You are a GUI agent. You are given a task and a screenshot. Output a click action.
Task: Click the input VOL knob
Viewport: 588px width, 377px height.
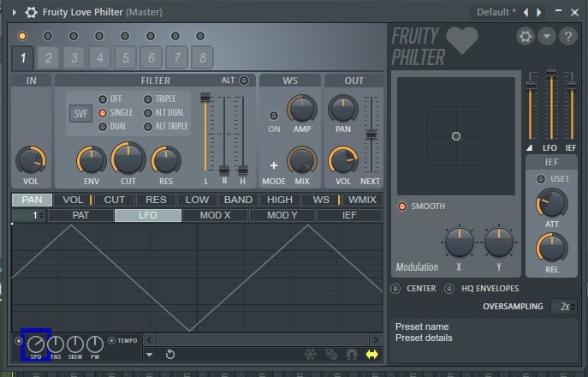31,161
